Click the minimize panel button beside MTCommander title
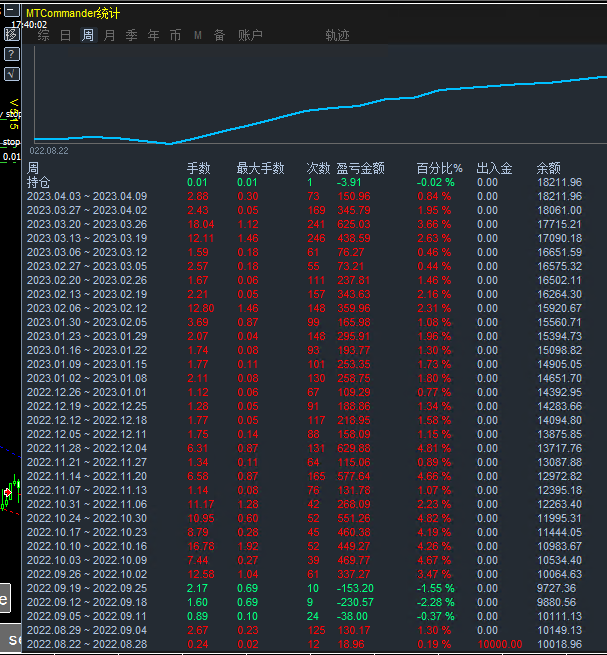This screenshot has height=655, width=607. click(12, 10)
